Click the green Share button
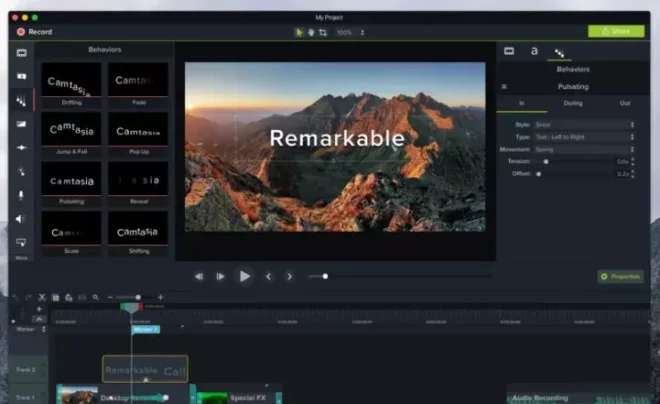The height and width of the screenshot is (404, 660). point(616,31)
